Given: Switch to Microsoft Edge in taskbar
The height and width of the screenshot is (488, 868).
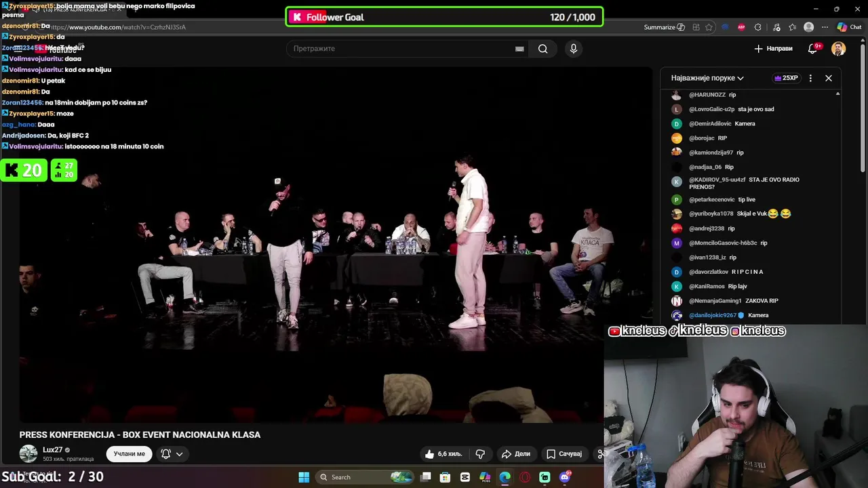Looking at the screenshot, I should [505, 477].
